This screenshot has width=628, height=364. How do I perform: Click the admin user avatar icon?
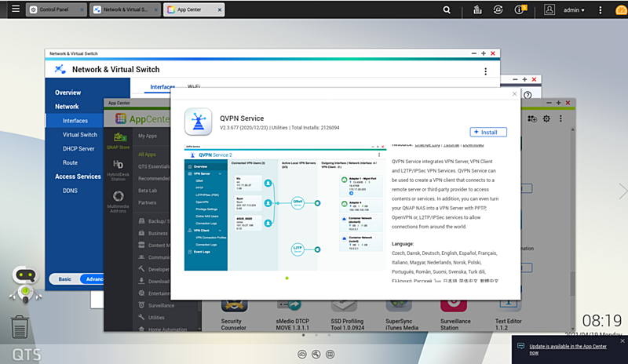[x=549, y=10]
